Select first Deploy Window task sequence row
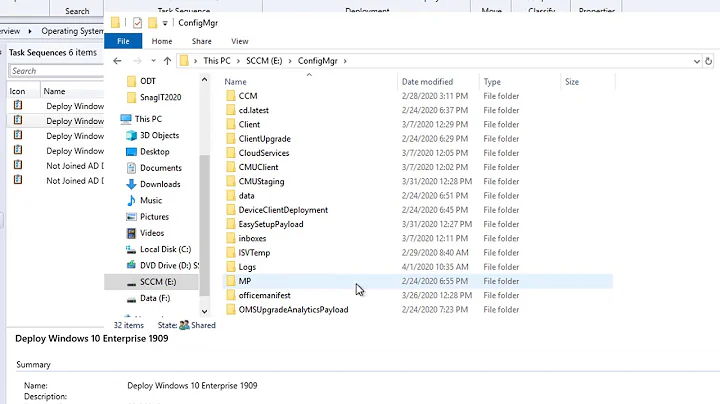 56,106
